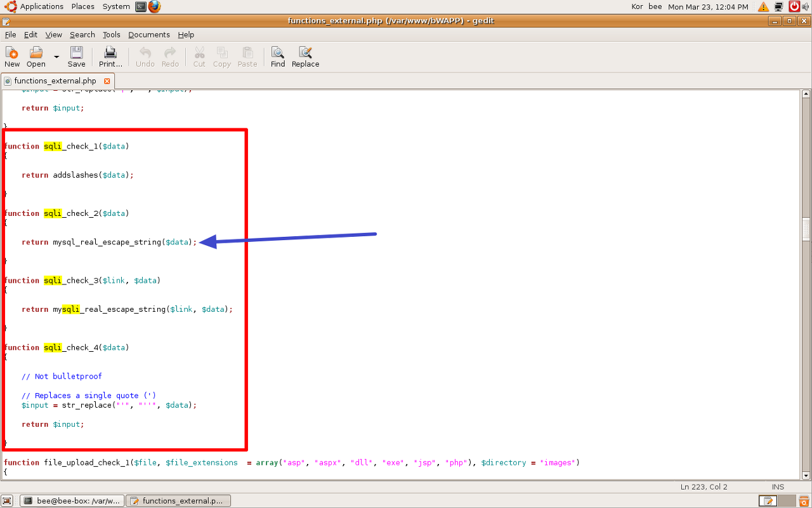Paste clipboard using Paste icon

[247, 57]
